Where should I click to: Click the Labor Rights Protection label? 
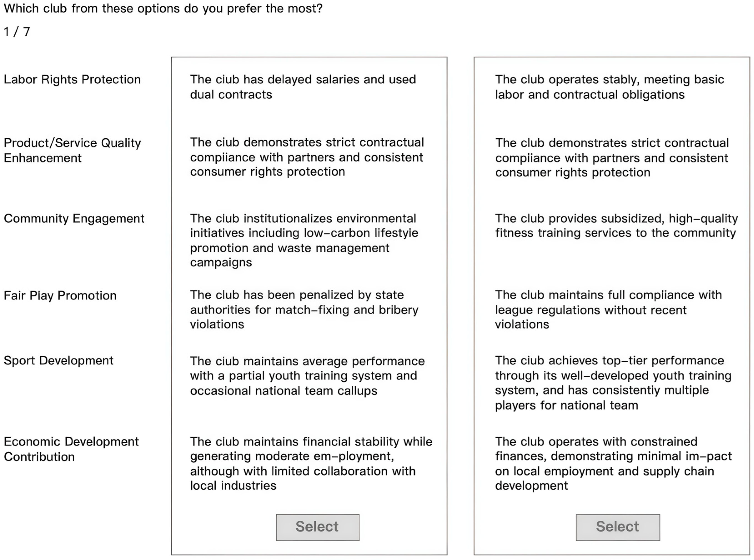(72, 79)
